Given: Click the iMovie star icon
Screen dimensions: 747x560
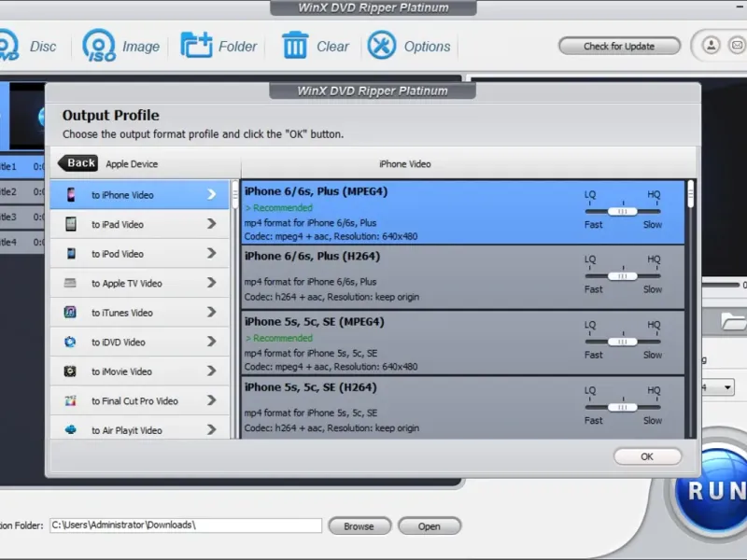Looking at the screenshot, I should pos(70,371).
